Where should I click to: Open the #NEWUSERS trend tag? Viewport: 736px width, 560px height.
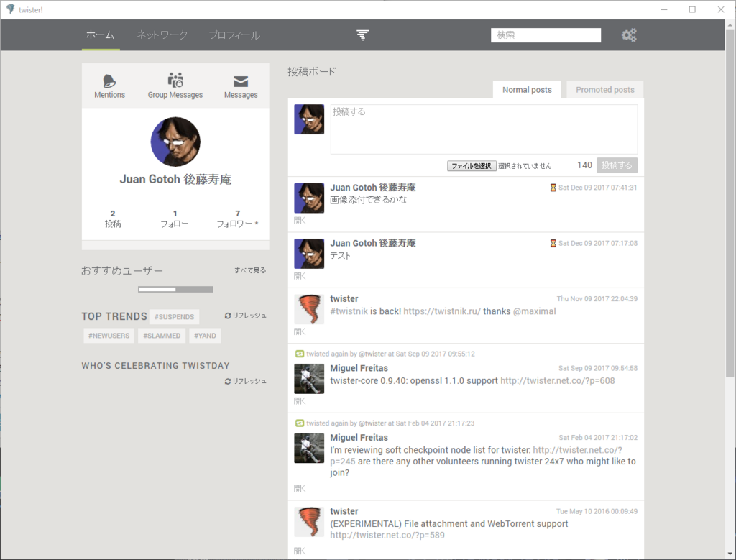coord(109,336)
